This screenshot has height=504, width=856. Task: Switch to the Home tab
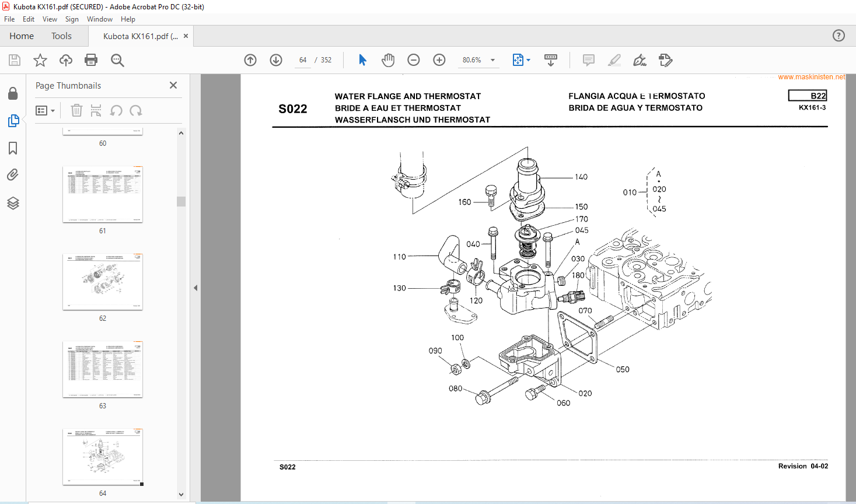coord(22,36)
